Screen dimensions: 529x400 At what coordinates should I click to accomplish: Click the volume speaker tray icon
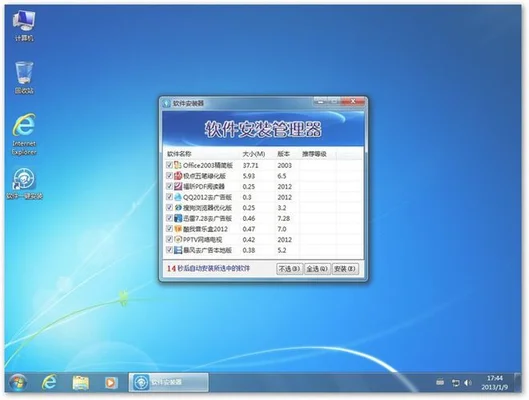point(468,383)
